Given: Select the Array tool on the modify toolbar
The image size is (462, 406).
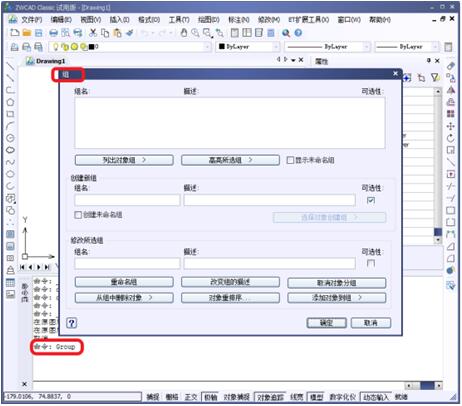Looking at the screenshot, I should [x=451, y=114].
